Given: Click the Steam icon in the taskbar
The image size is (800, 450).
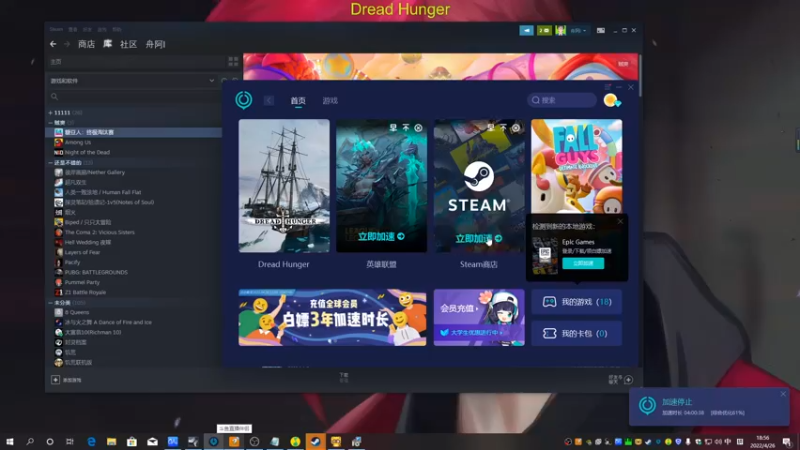Looking at the screenshot, I should tap(315, 442).
